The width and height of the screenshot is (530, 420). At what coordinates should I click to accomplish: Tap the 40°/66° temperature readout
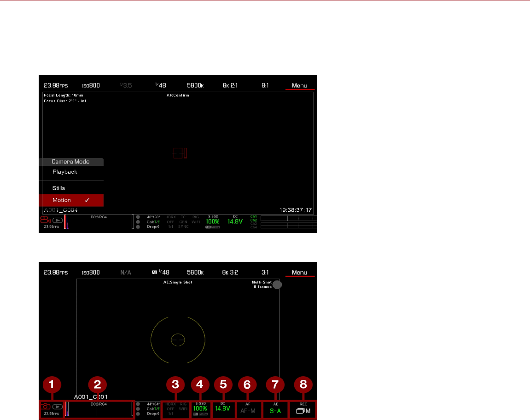tap(153, 217)
